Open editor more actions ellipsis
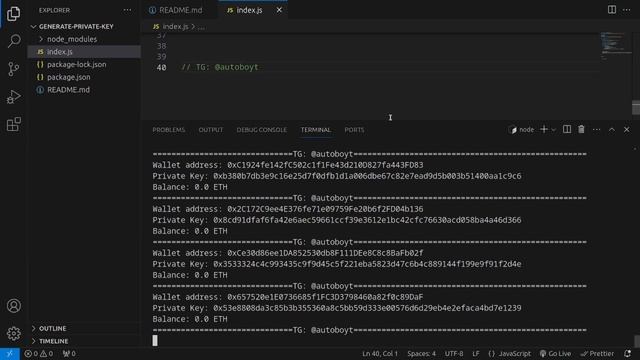The image size is (640, 360). pos(626,10)
